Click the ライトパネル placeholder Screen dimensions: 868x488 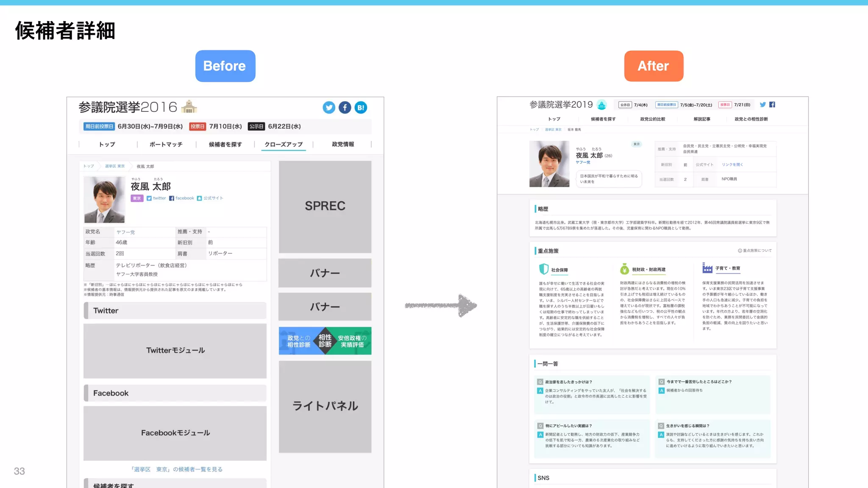click(x=325, y=407)
